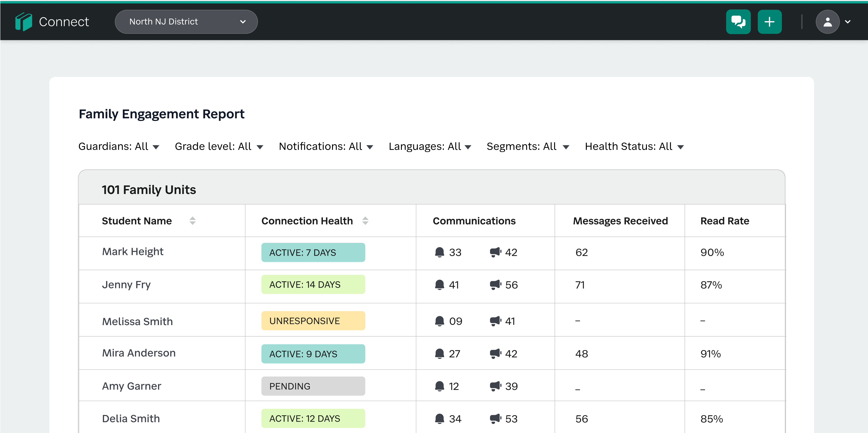868x433 pixels.
Task: Expand the Segments: All filter
Action: point(528,146)
